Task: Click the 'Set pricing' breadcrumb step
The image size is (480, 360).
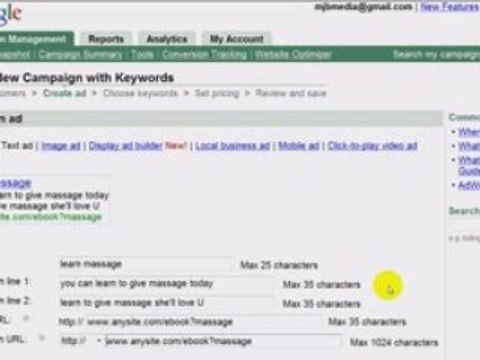Action: 217,93
